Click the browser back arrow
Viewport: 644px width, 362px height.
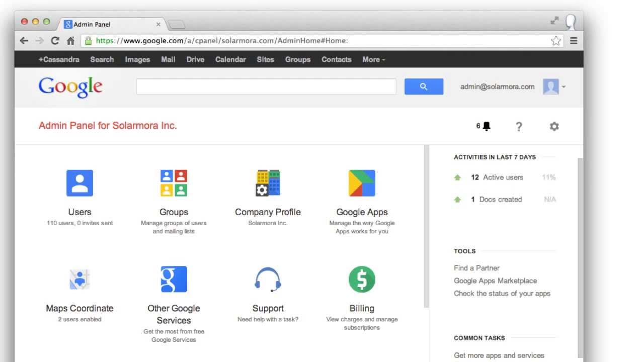pyautogui.click(x=24, y=41)
